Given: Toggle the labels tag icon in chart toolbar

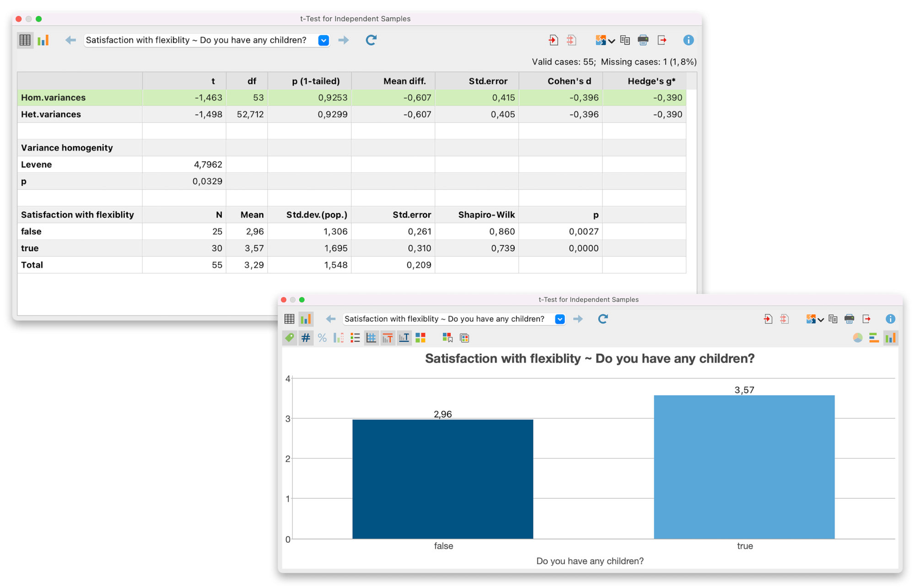Looking at the screenshot, I should point(290,338).
